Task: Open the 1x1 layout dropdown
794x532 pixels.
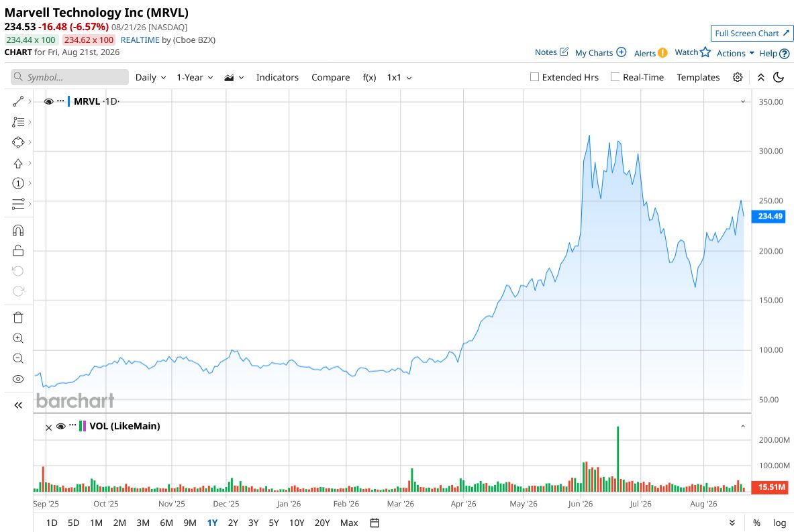Action: (x=399, y=77)
